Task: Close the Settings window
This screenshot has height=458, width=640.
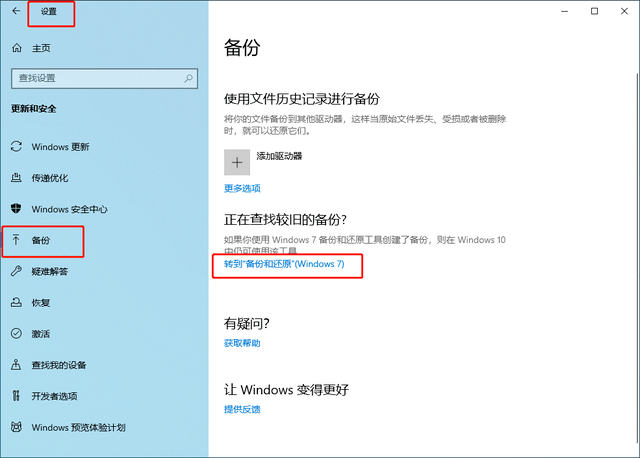Action: pyautogui.click(x=624, y=11)
